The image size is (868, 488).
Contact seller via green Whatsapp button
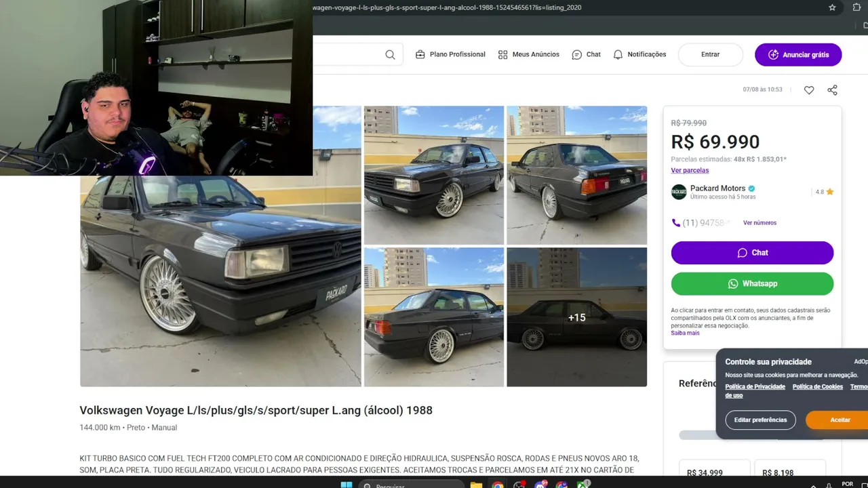[x=752, y=284]
